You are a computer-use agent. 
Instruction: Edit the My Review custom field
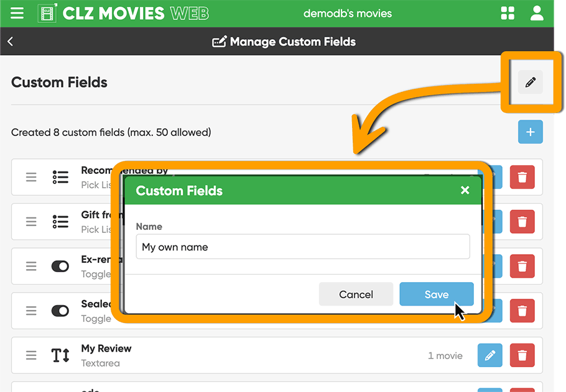click(489, 356)
